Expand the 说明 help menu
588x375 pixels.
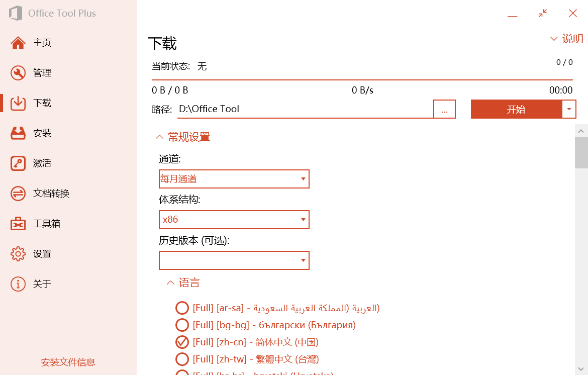coord(566,39)
